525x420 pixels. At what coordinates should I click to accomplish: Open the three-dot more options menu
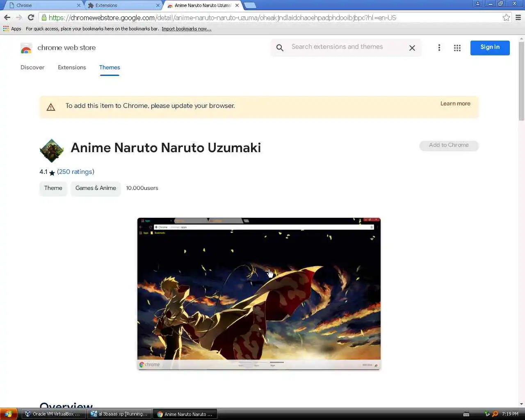tap(439, 48)
